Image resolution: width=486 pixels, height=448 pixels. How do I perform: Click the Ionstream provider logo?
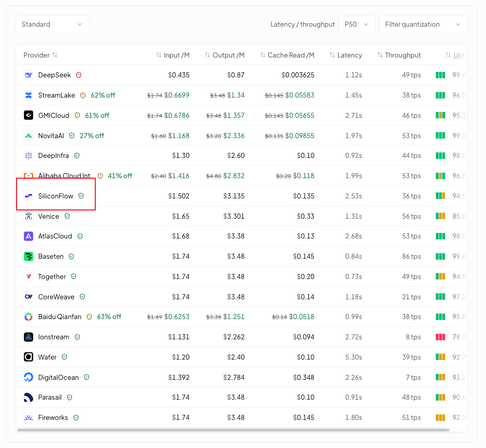pos(29,337)
